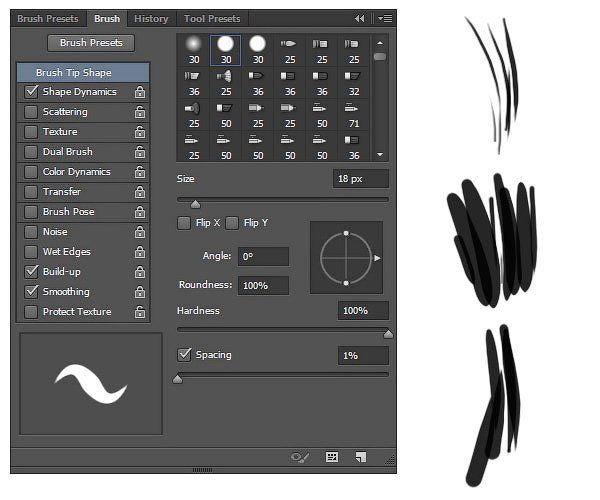This screenshot has width=600, height=500.
Task: Click the Brush Presets button
Action: coord(91,43)
